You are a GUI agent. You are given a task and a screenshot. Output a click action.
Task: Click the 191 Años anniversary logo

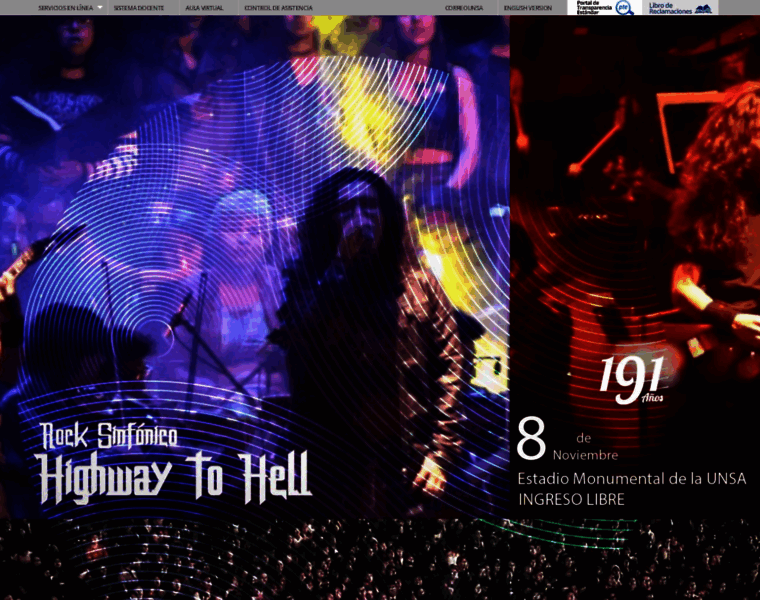click(x=632, y=380)
